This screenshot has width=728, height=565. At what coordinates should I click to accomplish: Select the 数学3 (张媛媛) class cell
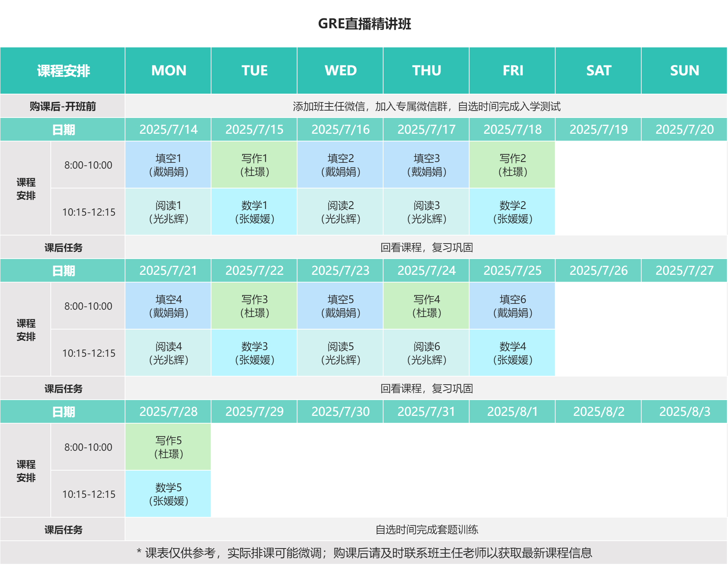point(254,353)
